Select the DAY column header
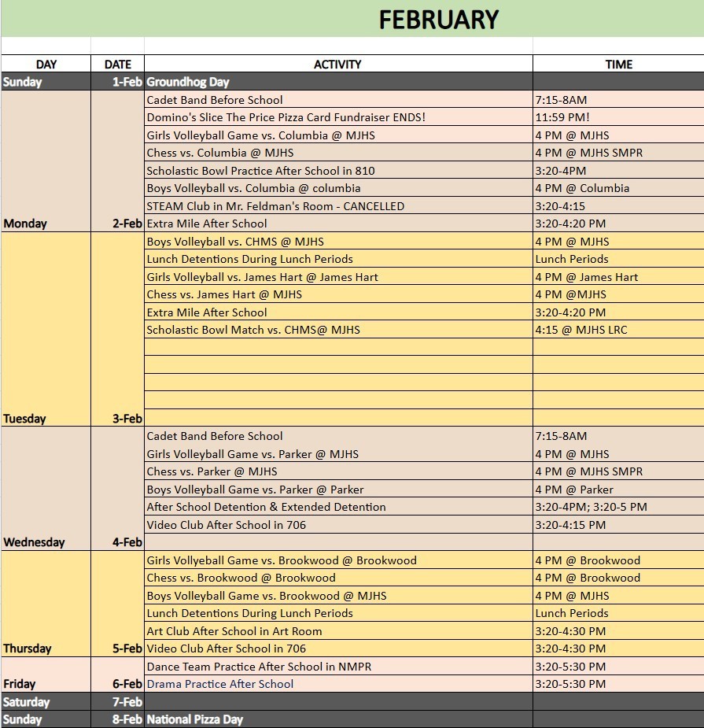704x728 pixels. (46, 65)
